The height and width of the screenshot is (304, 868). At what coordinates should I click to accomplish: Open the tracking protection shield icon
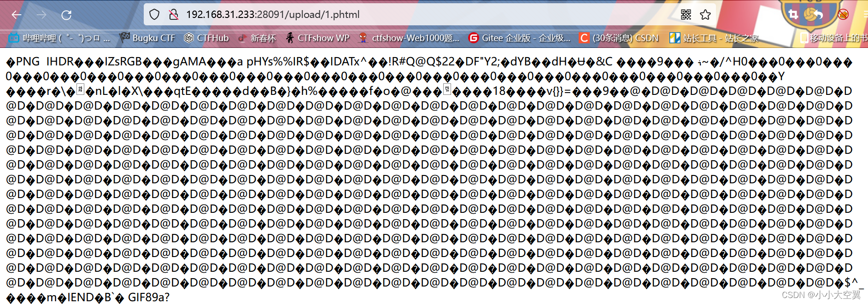tap(154, 15)
